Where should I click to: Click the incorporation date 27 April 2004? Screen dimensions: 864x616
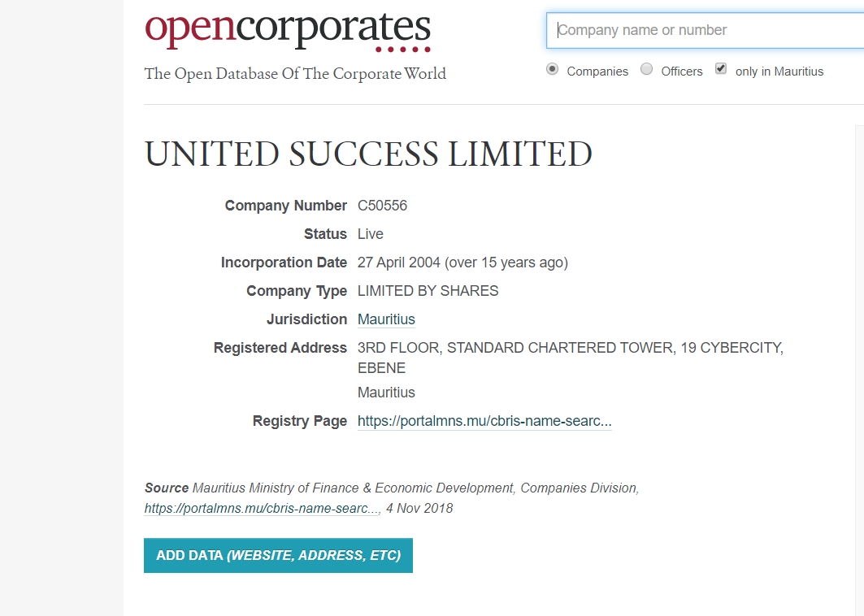[x=399, y=262]
